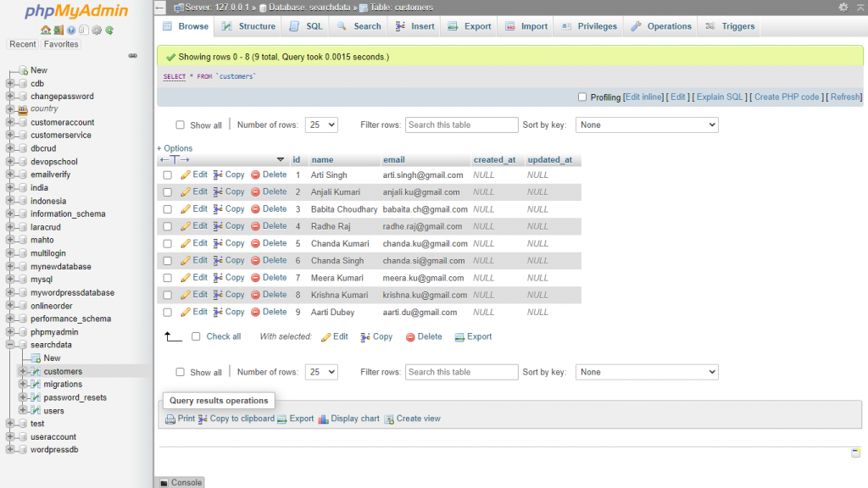The width and height of the screenshot is (868, 488).
Task: Open the top Sort by key dropdown
Action: (646, 125)
